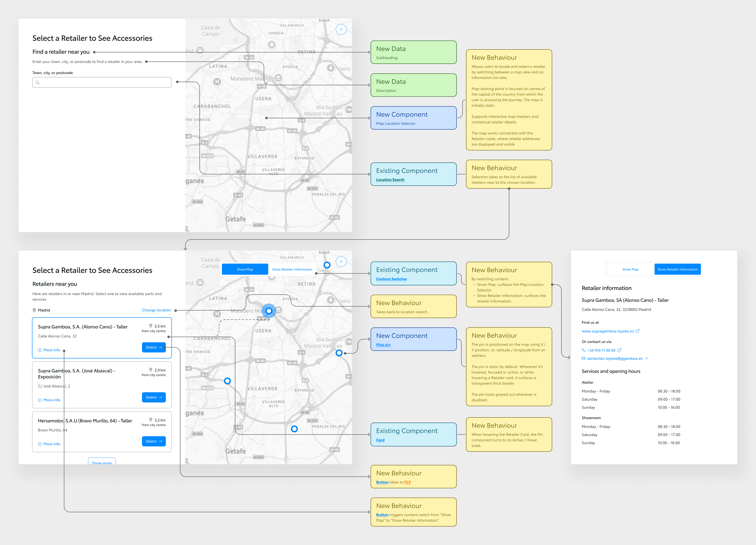This screenshot has width=756, height=545.
Task: Click the external link icon after the website URL
Action: [x=637, y=331]
